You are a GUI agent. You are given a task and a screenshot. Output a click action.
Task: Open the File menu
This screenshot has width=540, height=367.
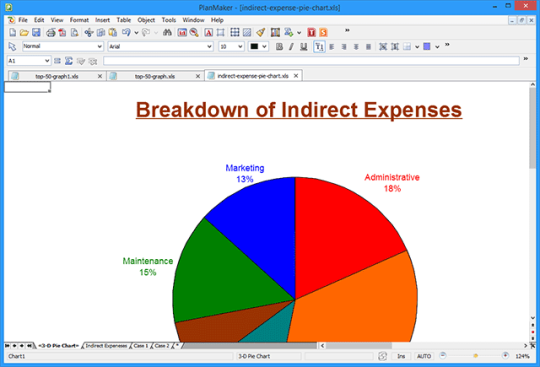(x=23, y=20)
